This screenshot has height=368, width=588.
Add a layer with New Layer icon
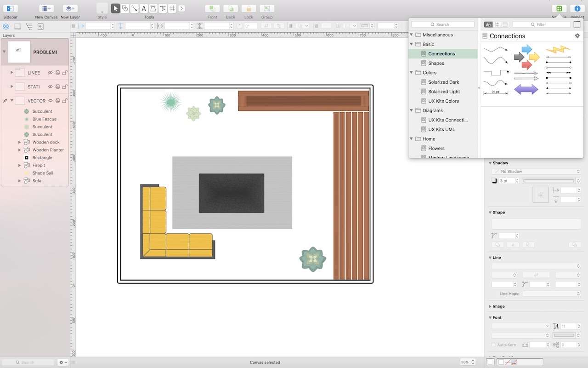pyautogui.click(x=70, y=8)
